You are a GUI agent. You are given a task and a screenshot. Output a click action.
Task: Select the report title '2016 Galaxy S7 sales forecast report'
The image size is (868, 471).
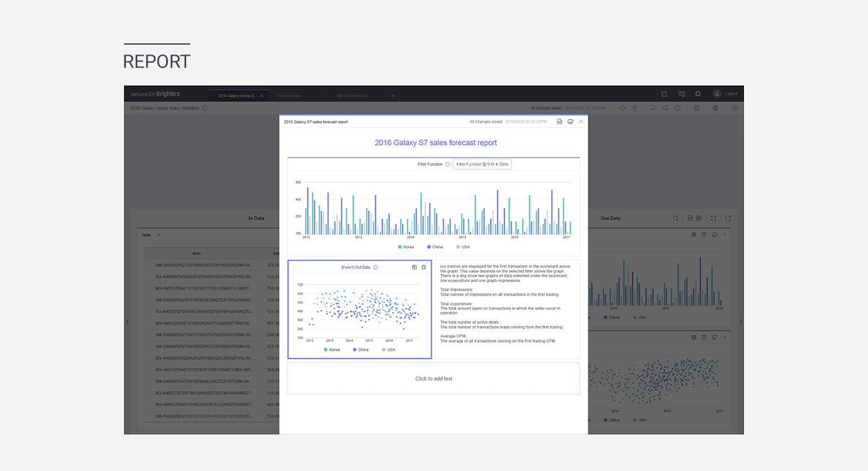436,143
